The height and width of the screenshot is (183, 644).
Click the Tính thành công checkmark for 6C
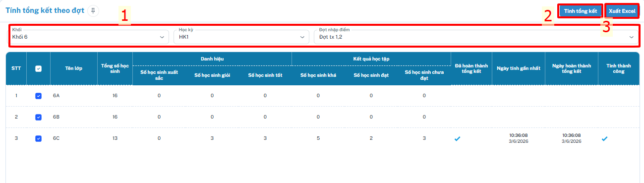pyautogui.click(x=604, y=138)
